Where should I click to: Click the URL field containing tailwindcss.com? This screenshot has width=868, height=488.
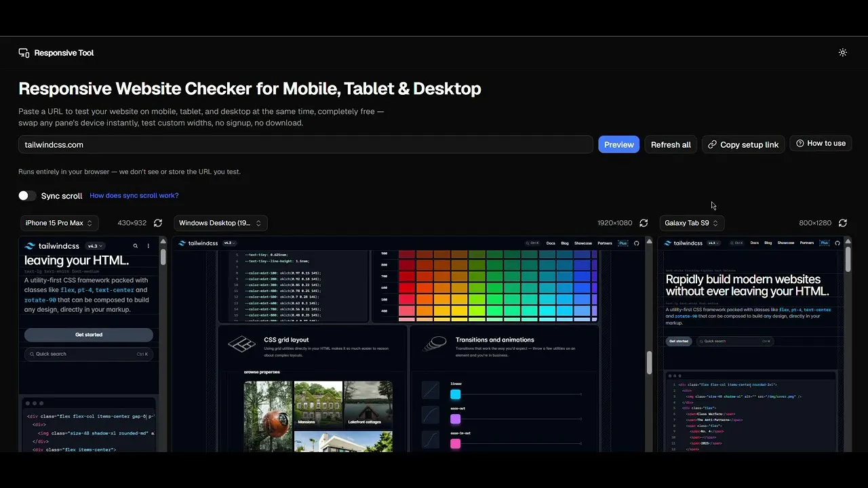click(306, 144)
